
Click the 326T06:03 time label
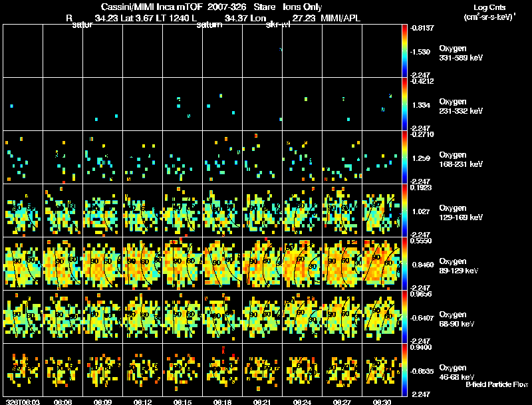coord(23,402)
